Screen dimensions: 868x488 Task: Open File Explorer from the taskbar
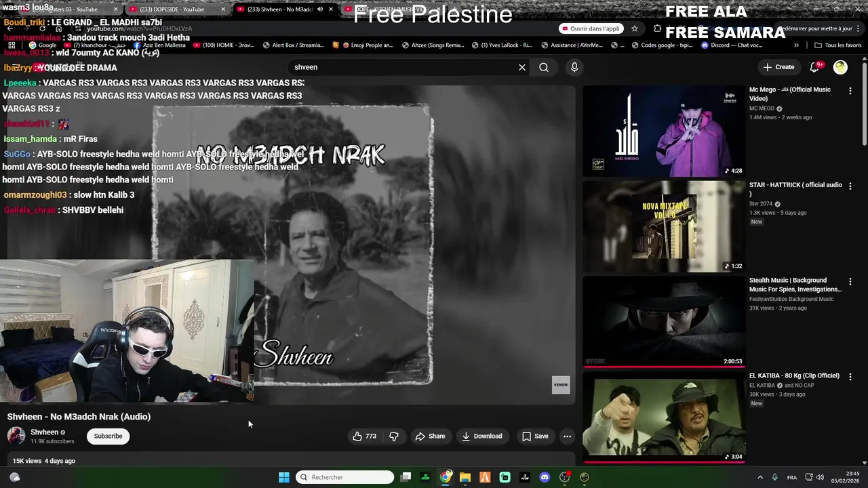click(x=465, y=477)
